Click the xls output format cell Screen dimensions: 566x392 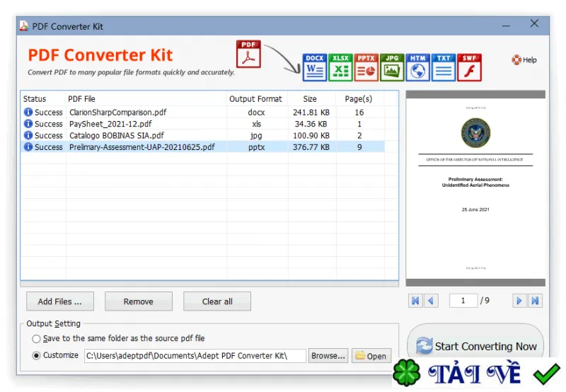256,124
